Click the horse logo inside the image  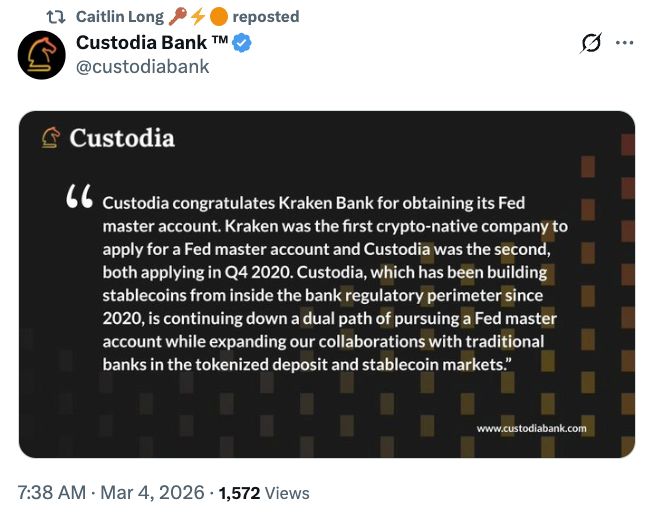point(50,137)
